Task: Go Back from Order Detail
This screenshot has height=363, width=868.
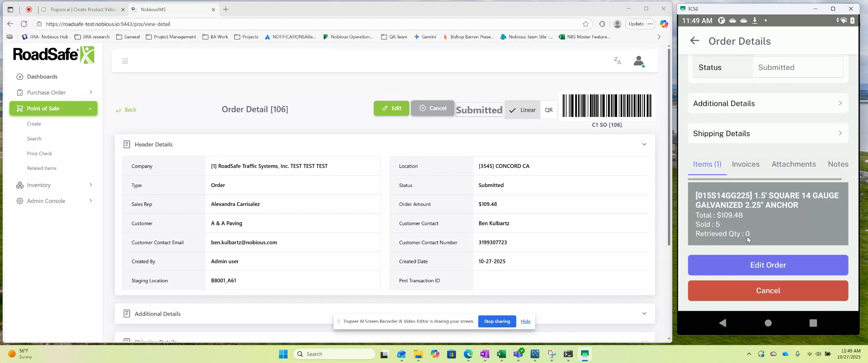Action: 126,110
